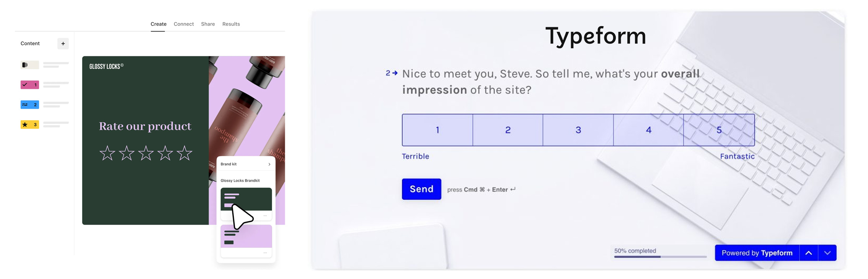Go to previous question with up arrow

809,253
